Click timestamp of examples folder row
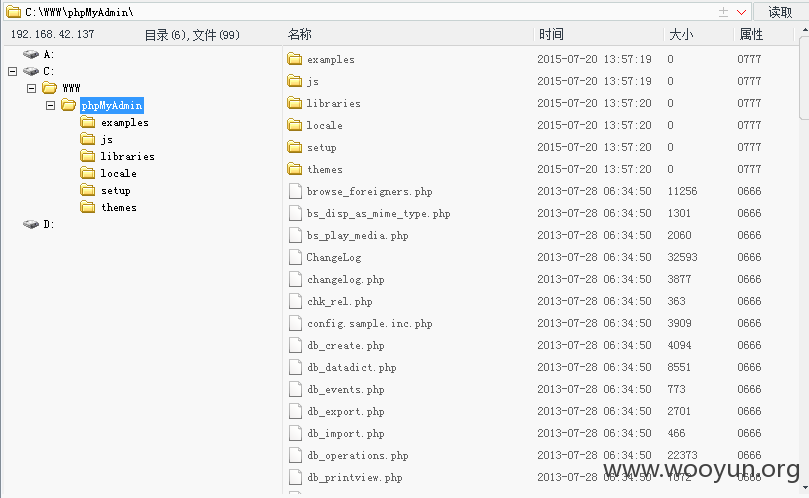809x498 pixels. pyautogui.click(x=594, y=59)
